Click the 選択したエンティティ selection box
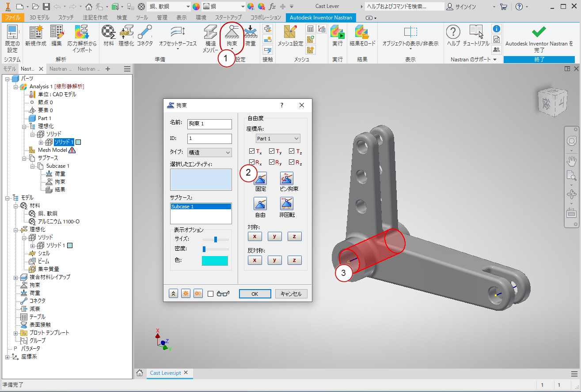 [201, 180]
